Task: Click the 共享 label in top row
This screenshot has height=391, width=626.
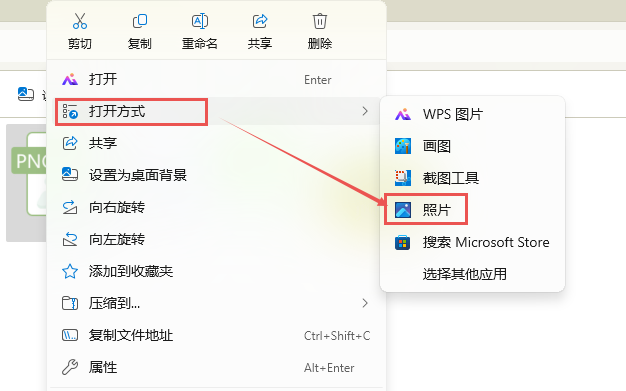Action: tap(260, 43)
